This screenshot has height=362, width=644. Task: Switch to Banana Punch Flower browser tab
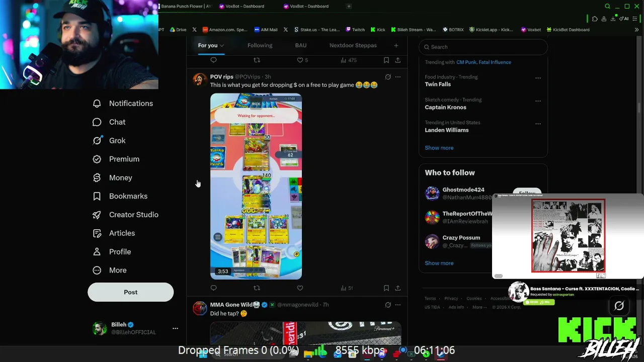click(x=185, y=7)
